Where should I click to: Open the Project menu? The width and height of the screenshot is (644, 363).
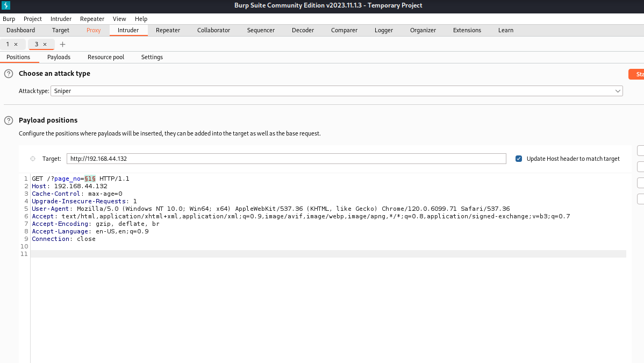click(x=32, y=19)
